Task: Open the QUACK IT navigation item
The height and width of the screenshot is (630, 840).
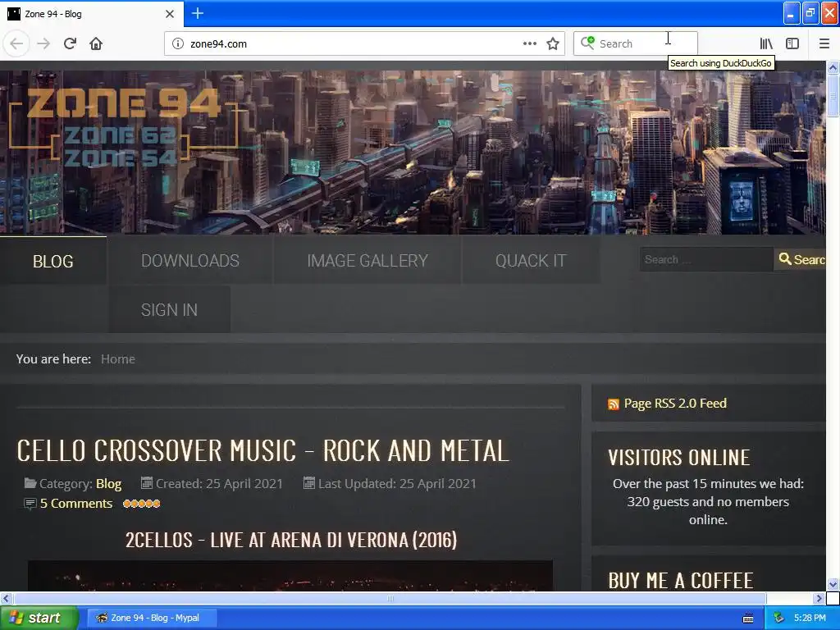Action: coord(531,261)
